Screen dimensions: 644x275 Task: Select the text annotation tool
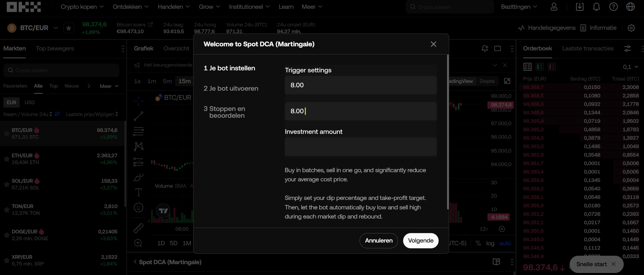tap(139, 192)
